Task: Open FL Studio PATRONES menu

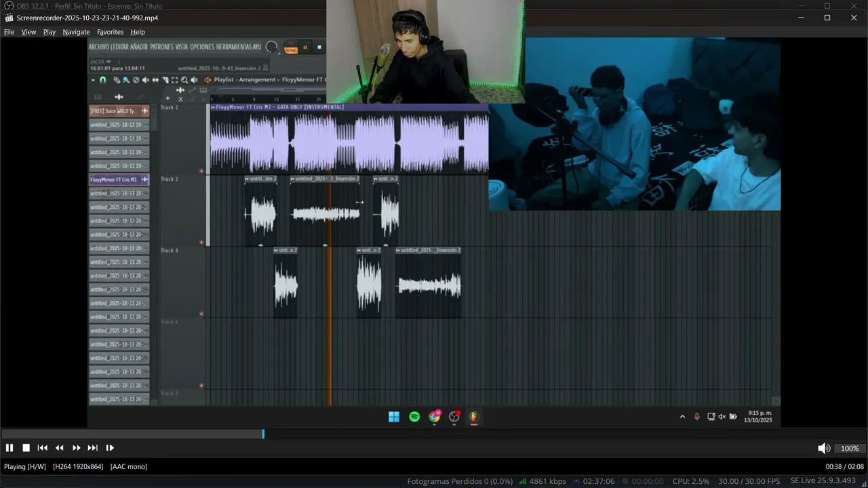Action: coord(161,47)
